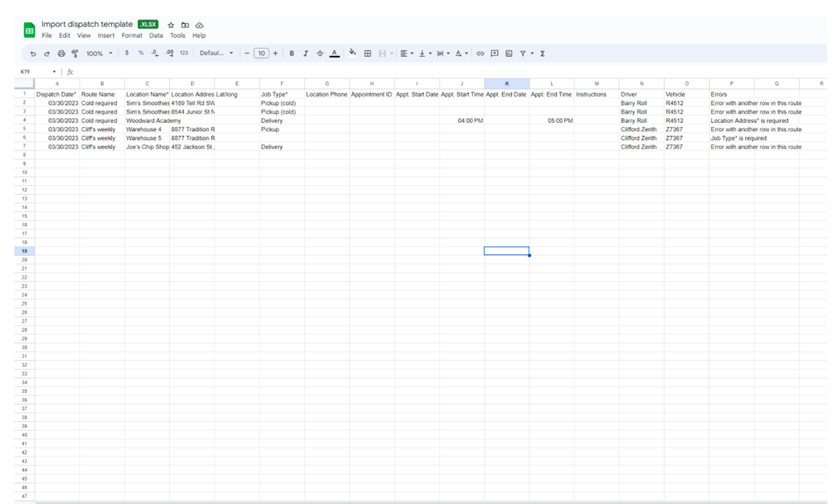836x504 pixels.
Task: Open the Default font family dropdown
Action: [216, 54]
